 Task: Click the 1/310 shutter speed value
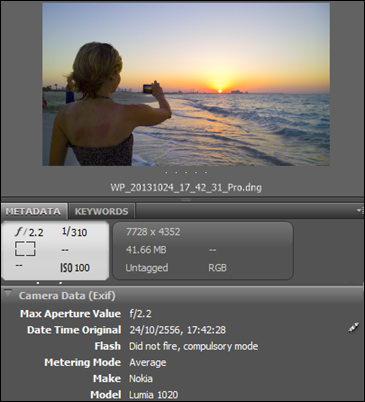tap(75, 232)
